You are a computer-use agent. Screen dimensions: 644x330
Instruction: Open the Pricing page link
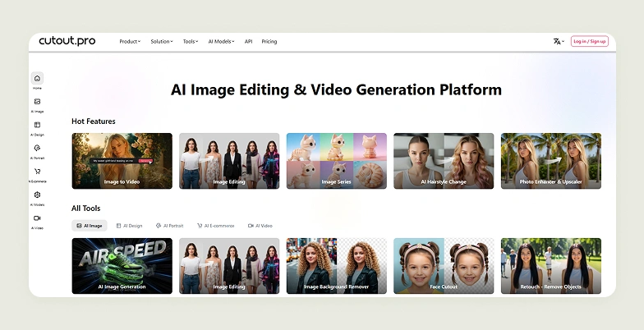[269, 41]
